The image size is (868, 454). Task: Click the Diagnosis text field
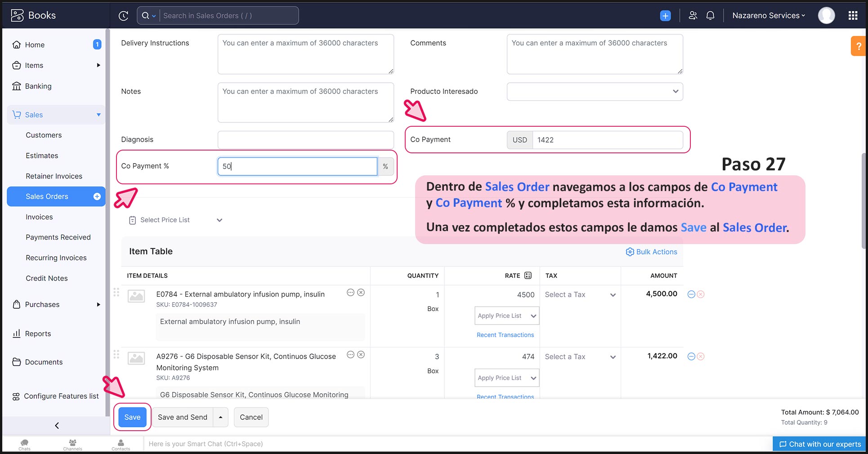coord(305,140)
